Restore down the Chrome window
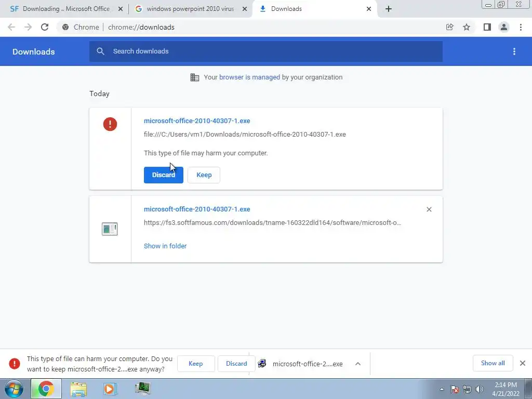This screenshot has height=399, width=532. point(501,5)
